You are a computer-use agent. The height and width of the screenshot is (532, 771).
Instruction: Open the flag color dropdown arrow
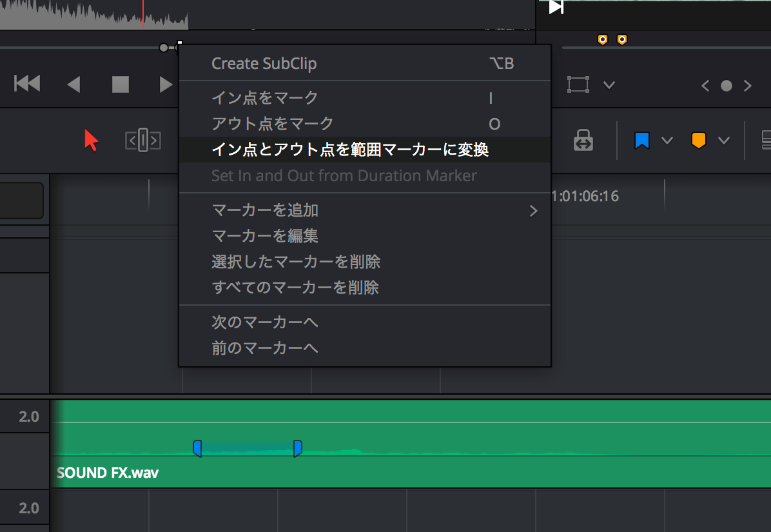(667, 141)
